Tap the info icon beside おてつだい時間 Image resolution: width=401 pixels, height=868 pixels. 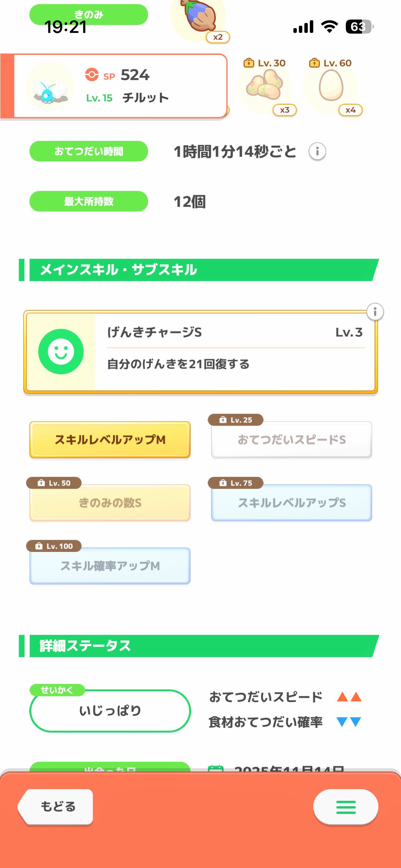pyautogui.click(x=317, y=151)
